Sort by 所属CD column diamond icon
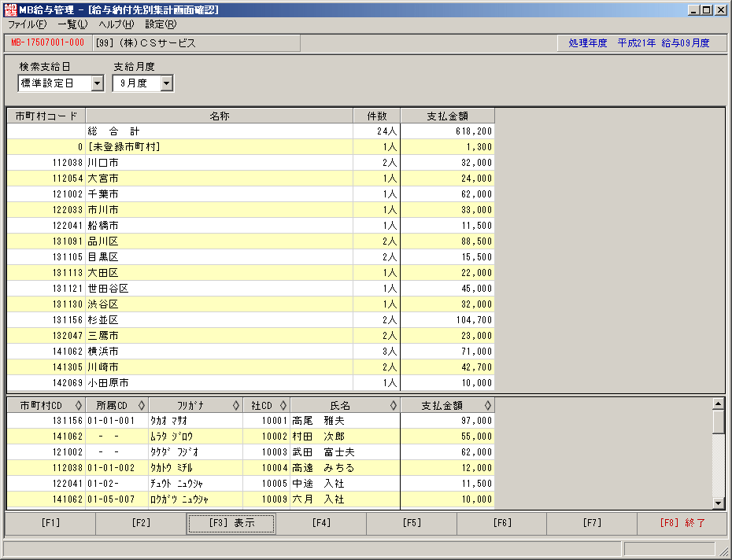Viewport: 732px width, 560px height. 142,406
